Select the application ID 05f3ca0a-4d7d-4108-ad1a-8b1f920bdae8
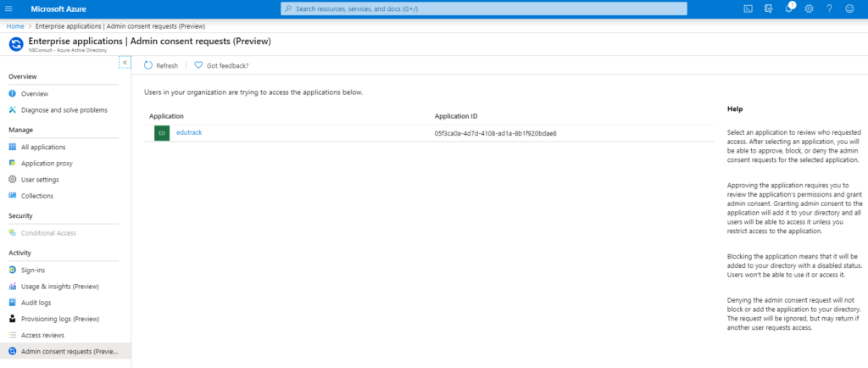This screenshot has height=368, width=868. [x=495, y=133]
